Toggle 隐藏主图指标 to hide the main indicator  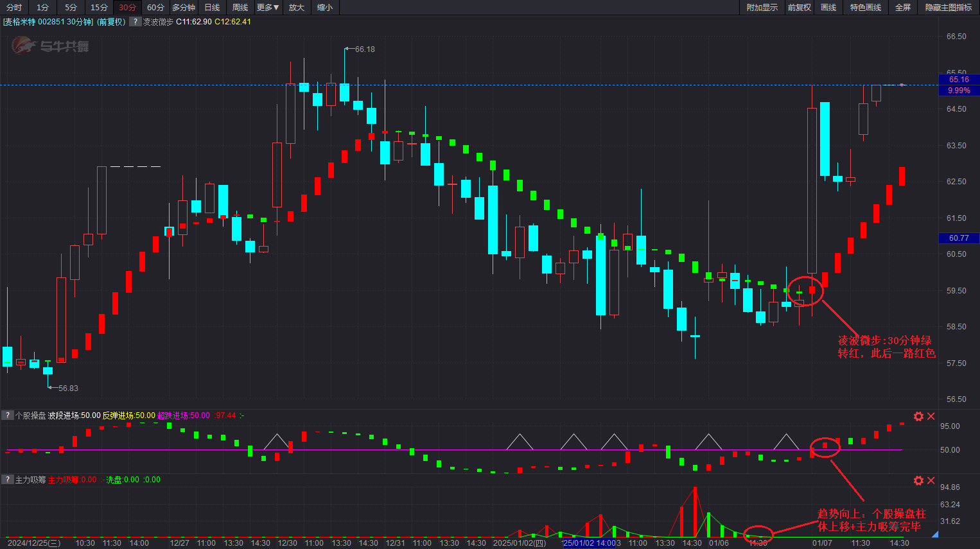point(949,8)
